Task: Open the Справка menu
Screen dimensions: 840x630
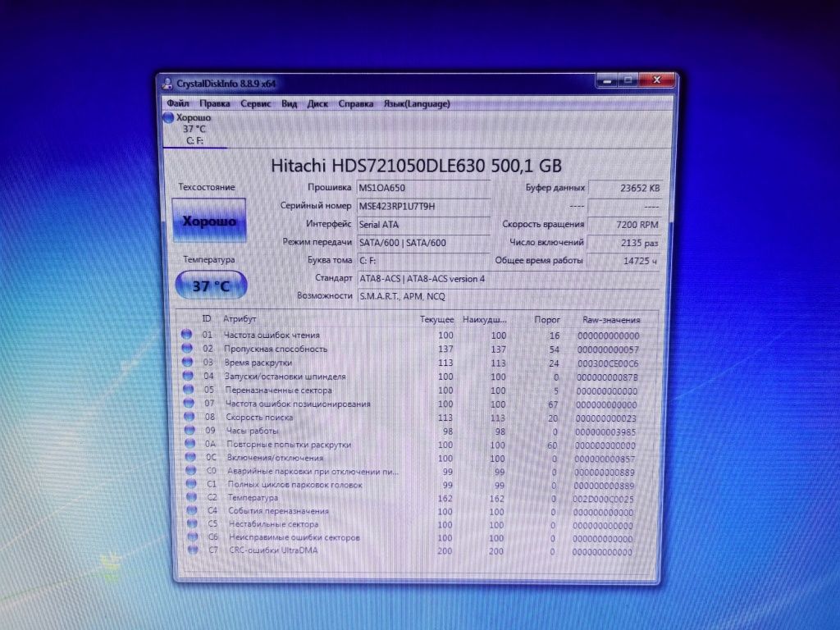Action: [x=356, y=103]
